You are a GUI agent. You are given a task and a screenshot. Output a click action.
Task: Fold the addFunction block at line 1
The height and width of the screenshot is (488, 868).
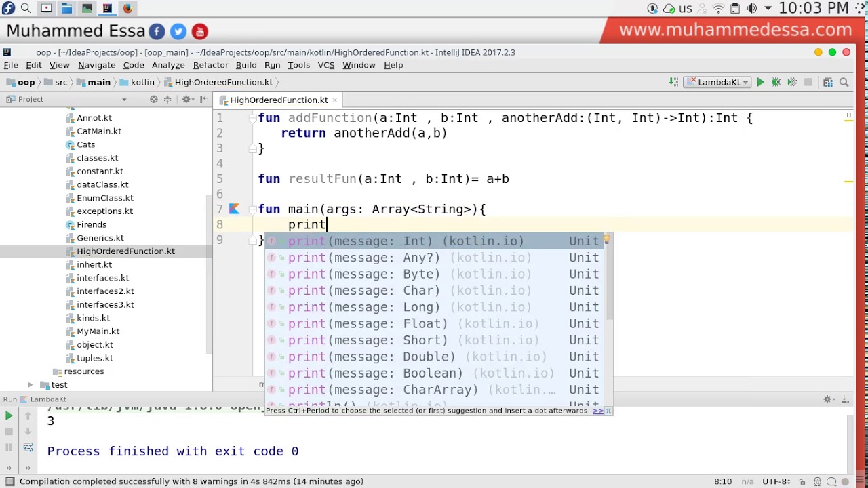pos(252,118)
